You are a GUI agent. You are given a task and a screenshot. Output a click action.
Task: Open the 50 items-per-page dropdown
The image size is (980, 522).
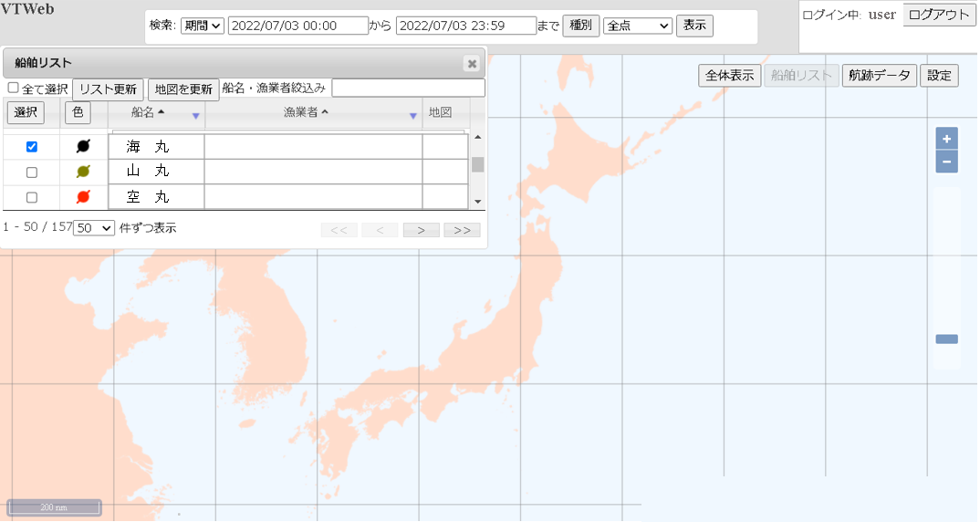[x=94, y=228]
